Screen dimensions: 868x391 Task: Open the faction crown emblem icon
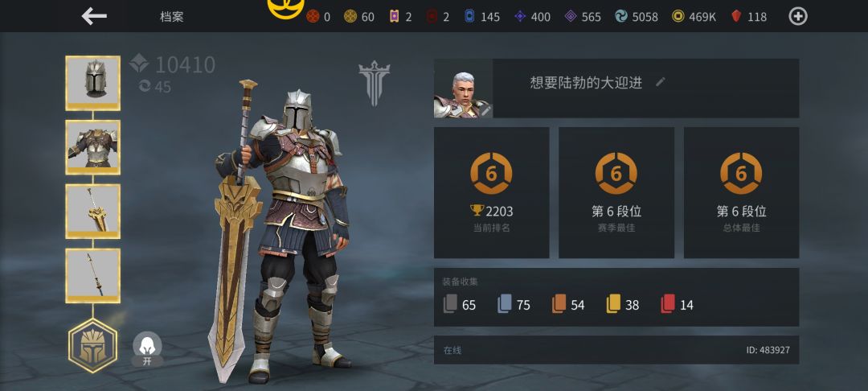tap(375, 83)
